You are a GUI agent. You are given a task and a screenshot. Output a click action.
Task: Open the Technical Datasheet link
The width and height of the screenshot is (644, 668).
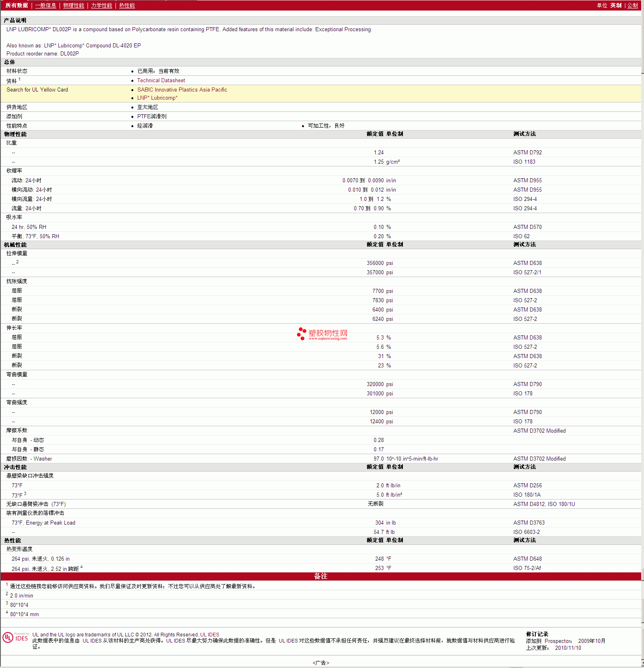coord(161,81)
